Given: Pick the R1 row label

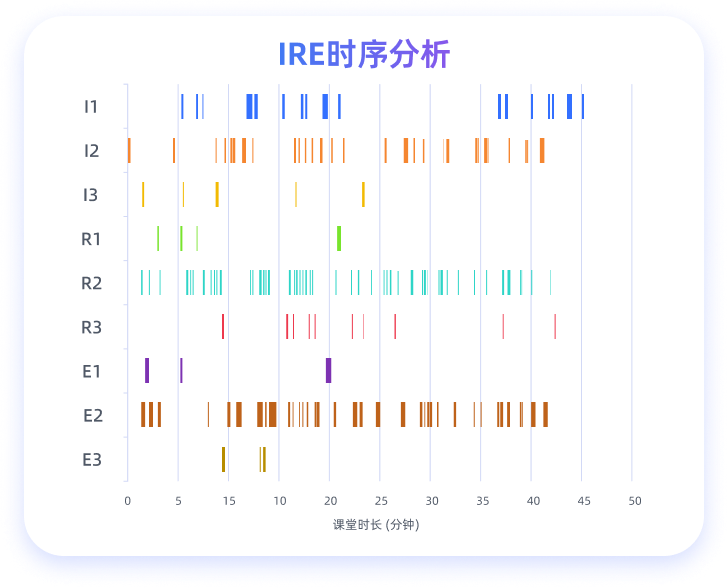Looking at the screenshot, I should pos(91,239).
